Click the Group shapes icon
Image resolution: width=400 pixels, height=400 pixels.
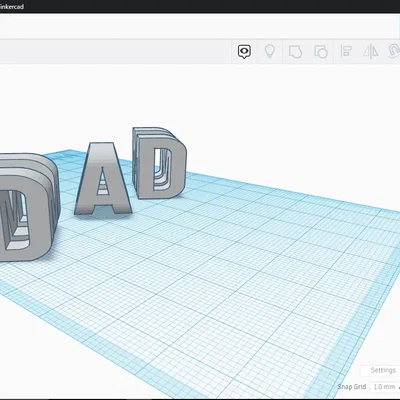[x=295, y=52]
